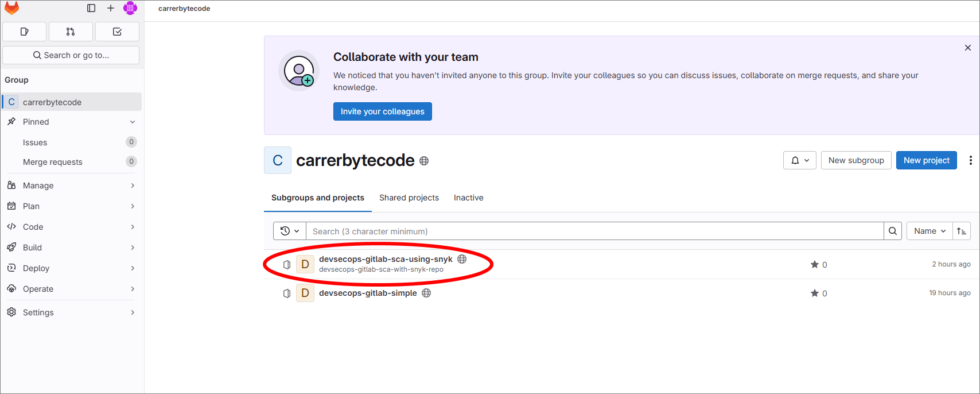Click the Operate icon in sidebar
This screenshot has height=394, width=980.
pos(11,288)
